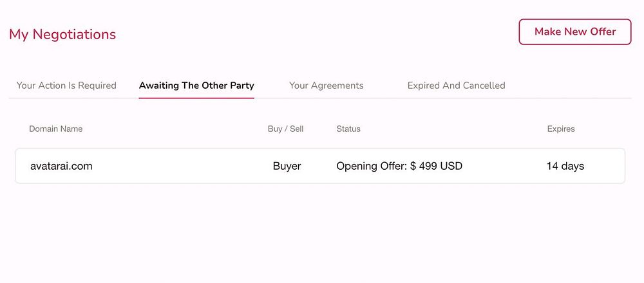Click the USD currency text in status
644x283 pixels.
(x=451, y=166)
